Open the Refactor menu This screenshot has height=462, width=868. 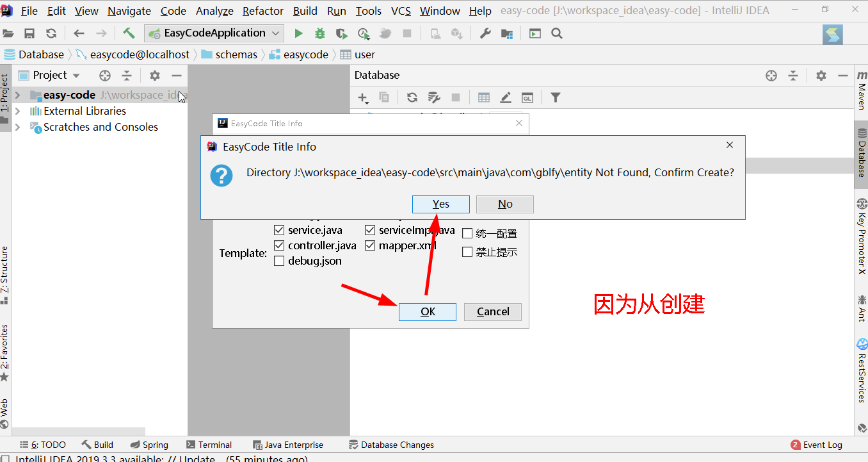[x=263, y=11]
